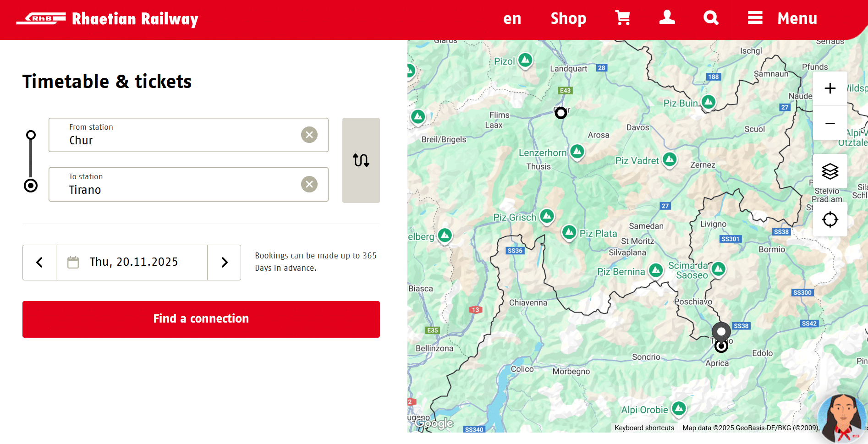The height and width of the screenshot is (444, 868).
Task: Open the main Menu
Action: click(782, 18)
